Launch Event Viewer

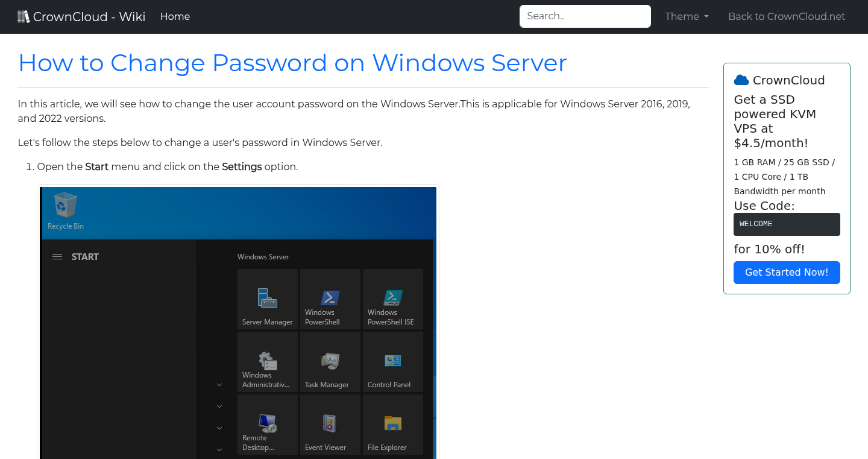[x=330, y=424]
